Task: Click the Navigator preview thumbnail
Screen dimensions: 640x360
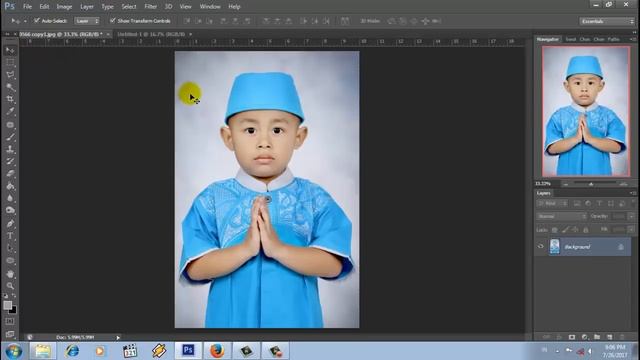Action: click(586, 111)
